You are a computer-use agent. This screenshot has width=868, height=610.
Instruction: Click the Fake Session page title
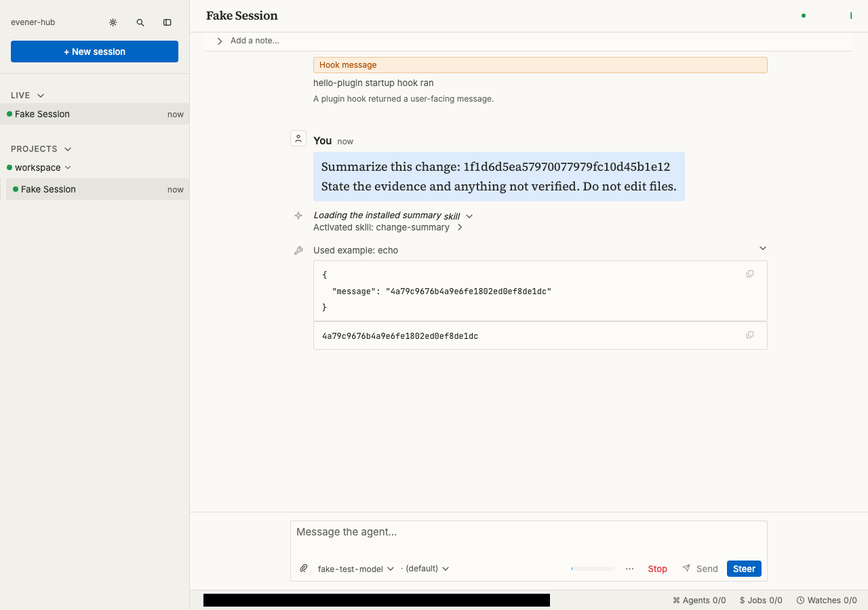click(242, 16)
